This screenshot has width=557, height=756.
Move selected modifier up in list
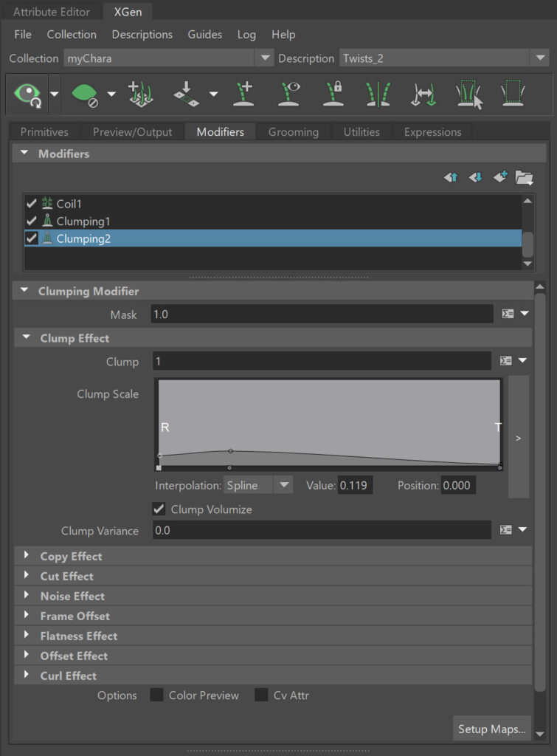pos(452,177)
